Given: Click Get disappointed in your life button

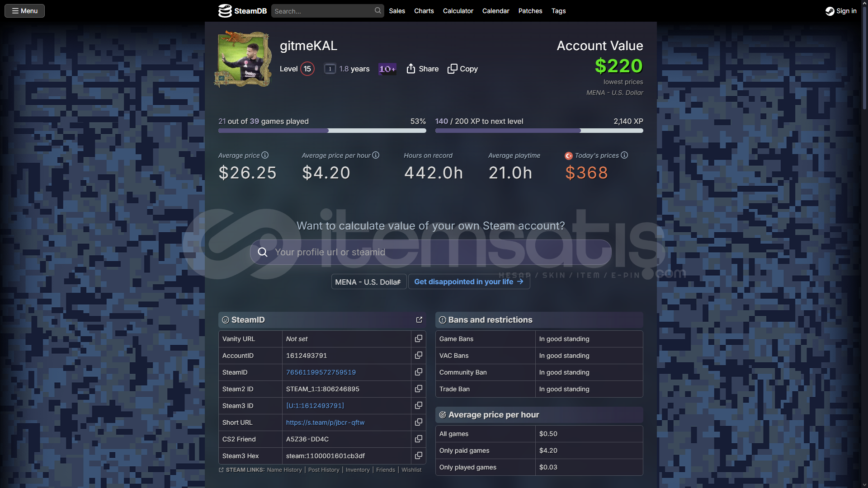Looking at the screenshot, I should click(x=469, y=282).
